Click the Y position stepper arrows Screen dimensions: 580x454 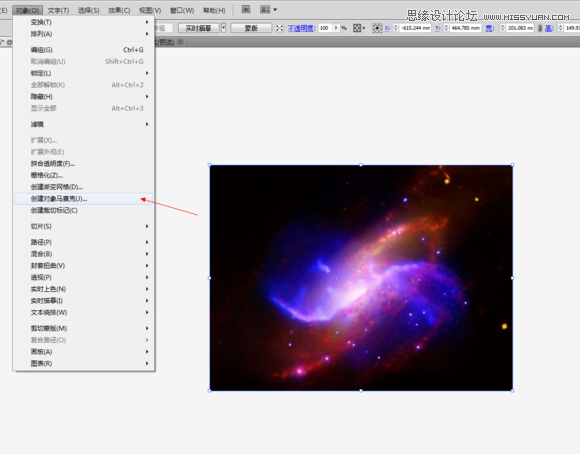pyautogui.click(x=446, y=28)
